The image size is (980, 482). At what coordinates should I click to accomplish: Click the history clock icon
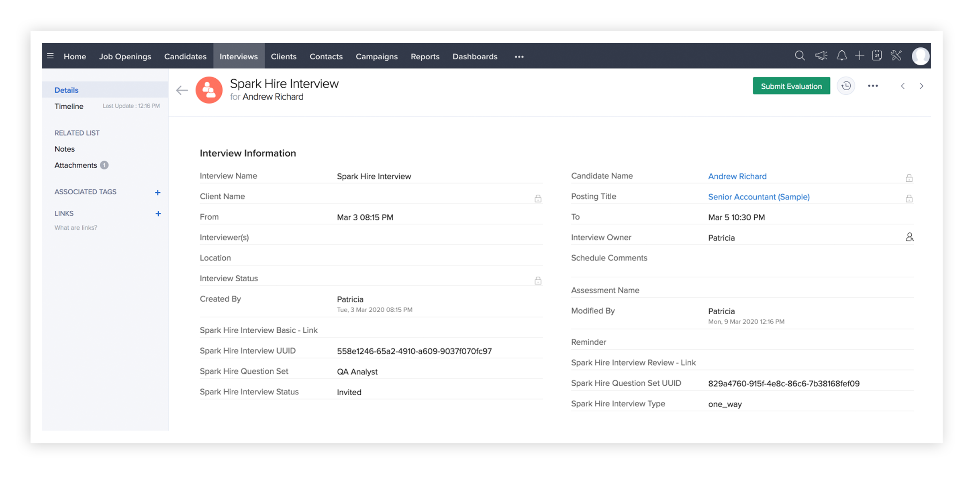tap(846, 86)
